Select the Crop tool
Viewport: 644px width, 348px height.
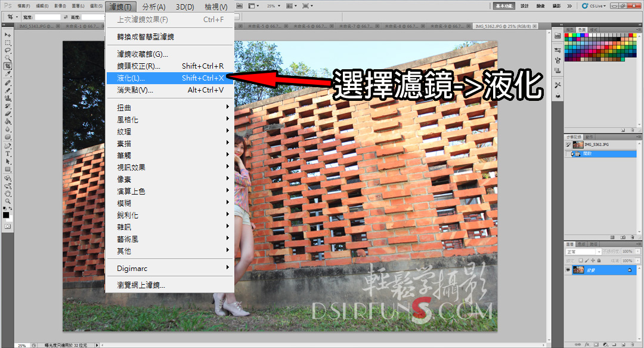7,67
